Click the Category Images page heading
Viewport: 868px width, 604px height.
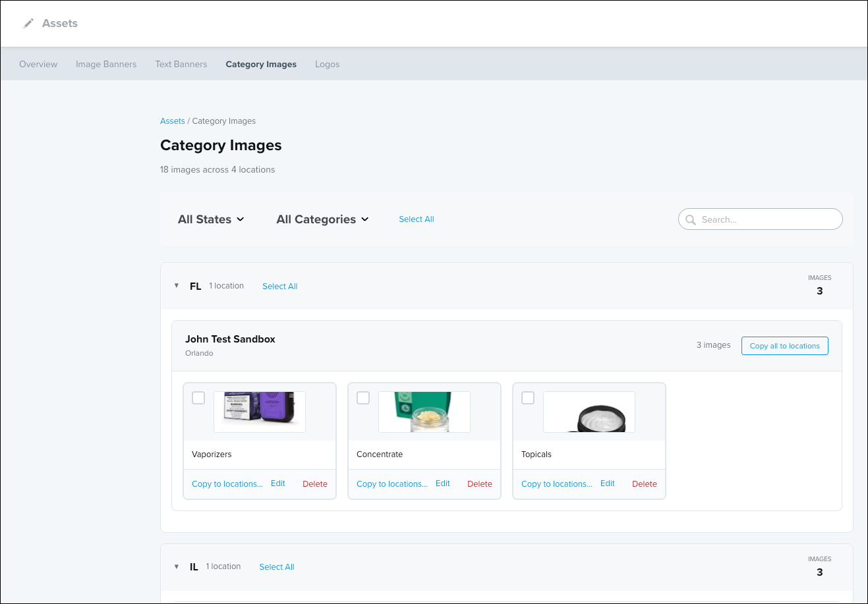click(x=221, y=146)
